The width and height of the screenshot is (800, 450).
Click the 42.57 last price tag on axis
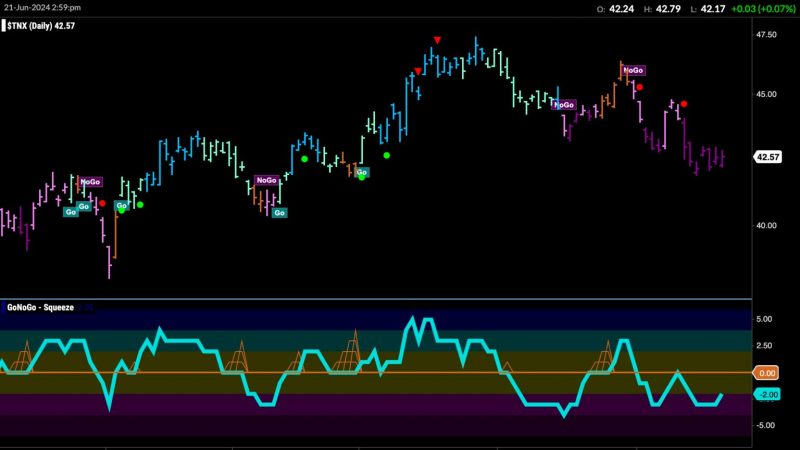click(768, 157)
